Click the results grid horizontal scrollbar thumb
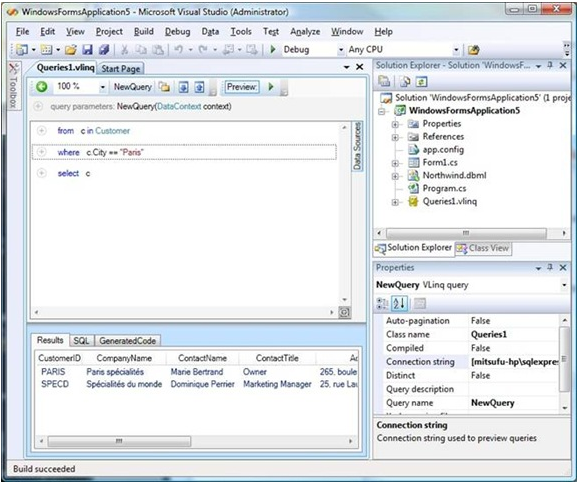The image size is (580, 485). point(119,441)
